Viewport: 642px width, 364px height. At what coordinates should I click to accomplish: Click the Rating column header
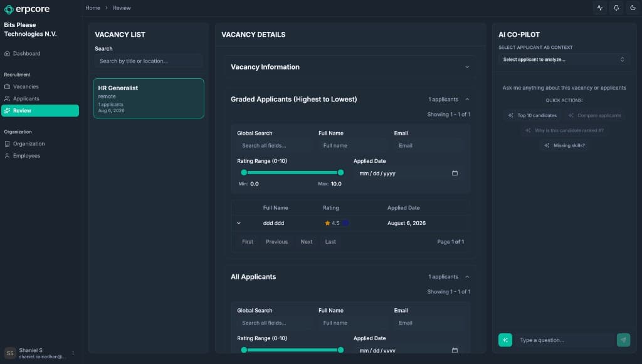[331, 208]
